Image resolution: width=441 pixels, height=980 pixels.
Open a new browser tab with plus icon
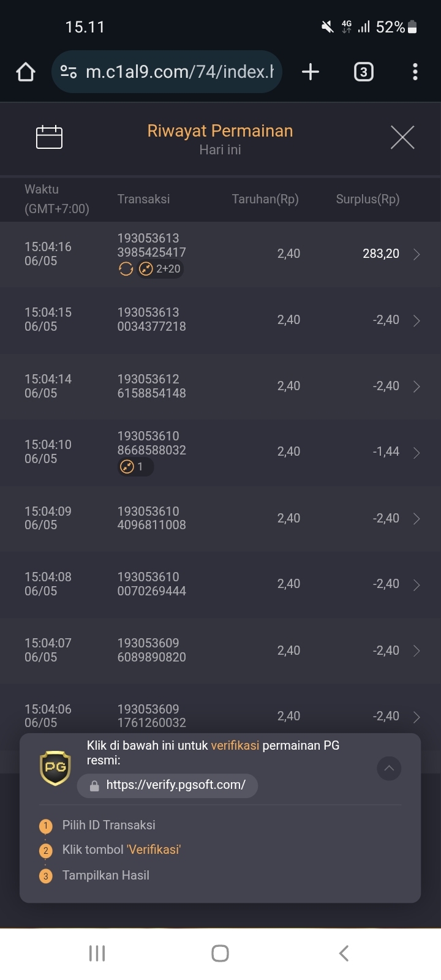point(311,72)
